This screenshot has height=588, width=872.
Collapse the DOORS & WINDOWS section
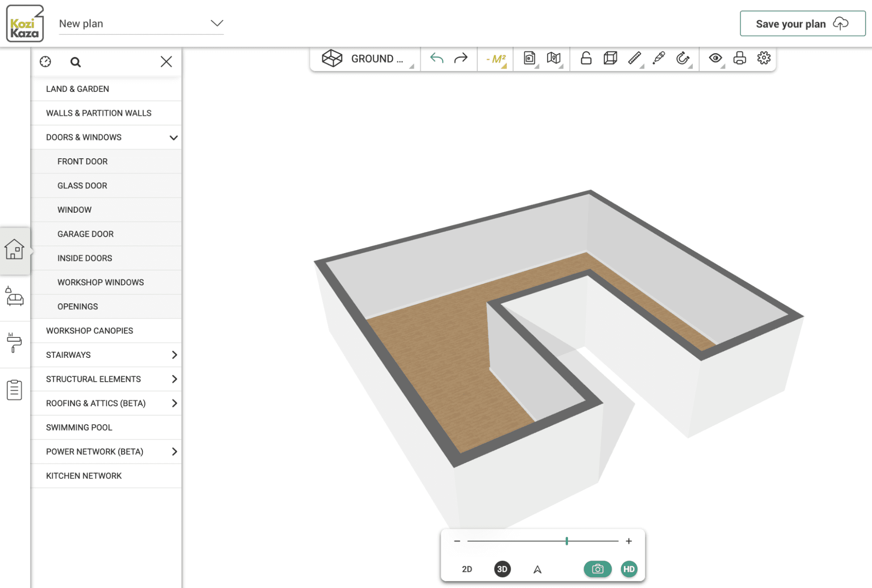pos(174,137)
